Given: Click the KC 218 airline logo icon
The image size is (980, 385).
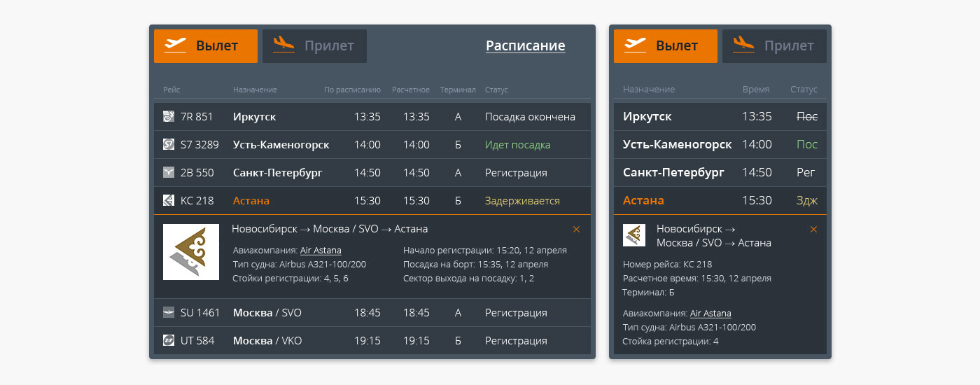Looking at the screenshot, I should point(169,201).
